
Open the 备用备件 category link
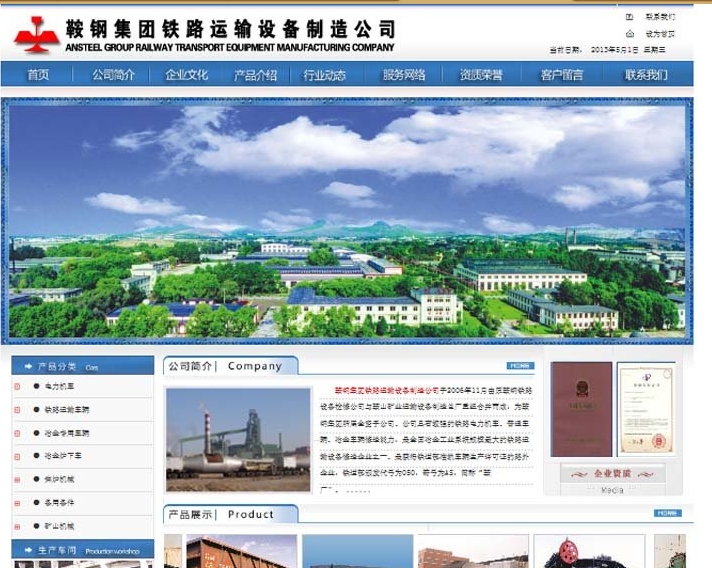pyautogui.click(x=59, y=502)
